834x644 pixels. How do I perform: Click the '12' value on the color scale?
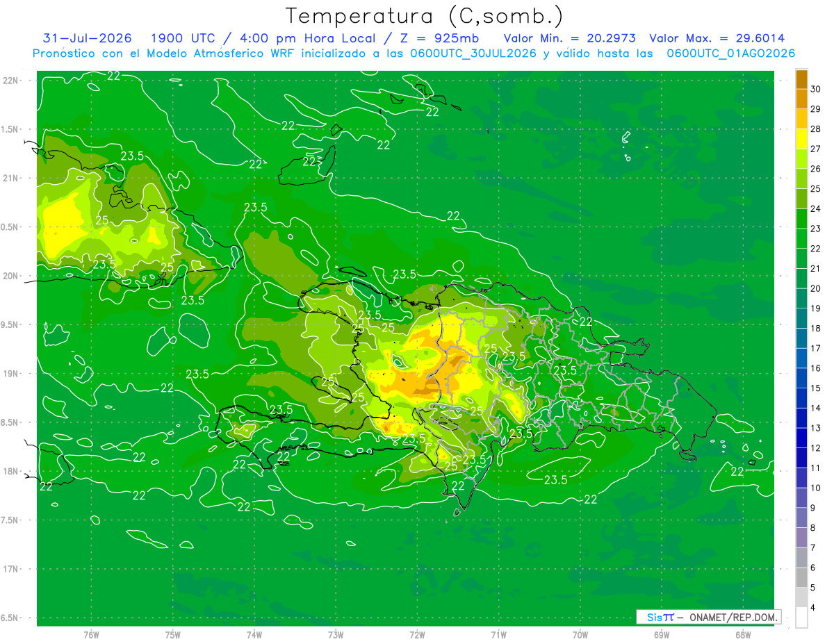pos(816,448)
